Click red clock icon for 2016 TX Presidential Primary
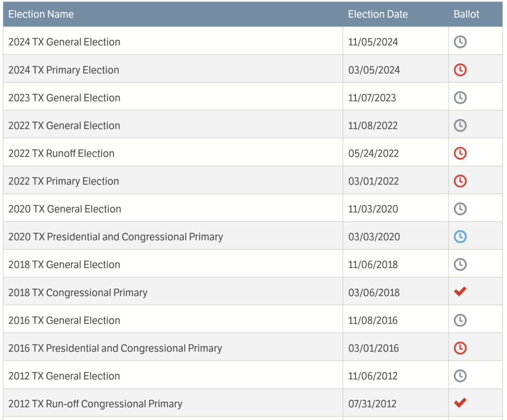The image size is (507, 420). pos(460,348)
